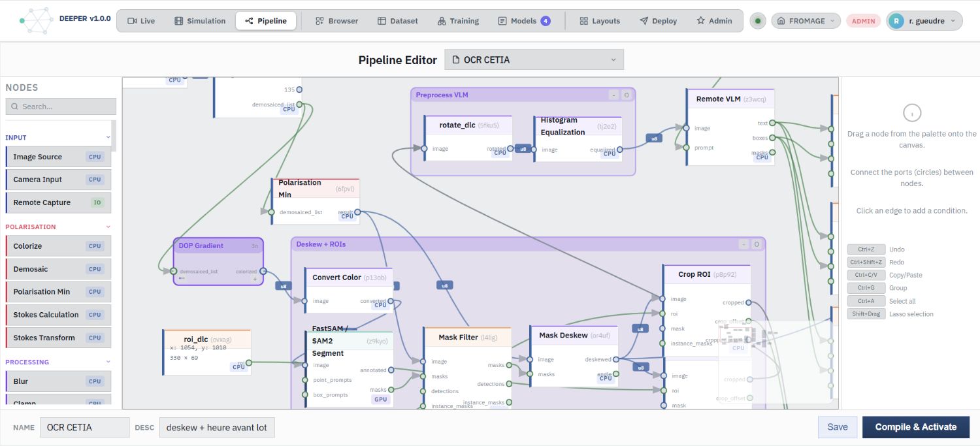The image size is (980, 446).
Task: Select the Image Source palette node
Action: click(58, 157)
